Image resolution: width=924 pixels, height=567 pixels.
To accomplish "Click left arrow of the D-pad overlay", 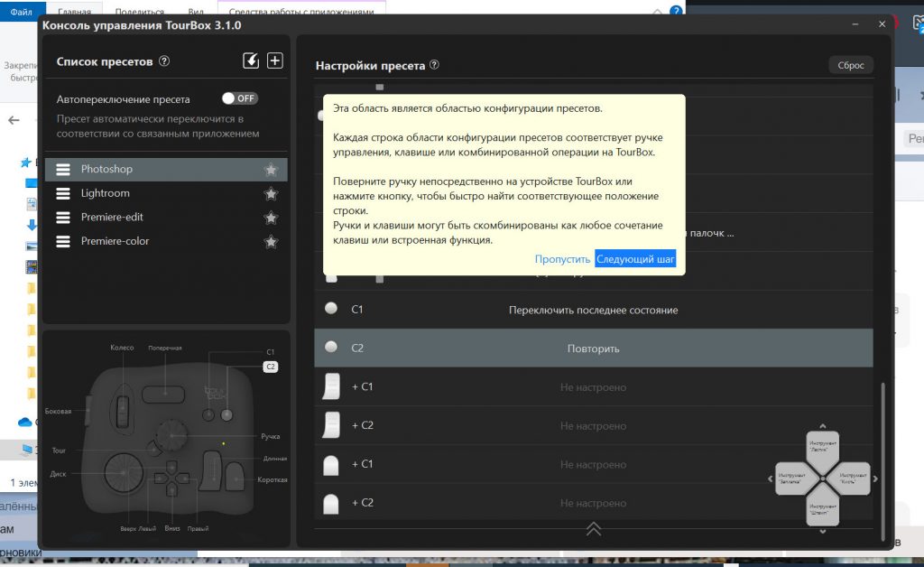I will [x=770, y=479].
